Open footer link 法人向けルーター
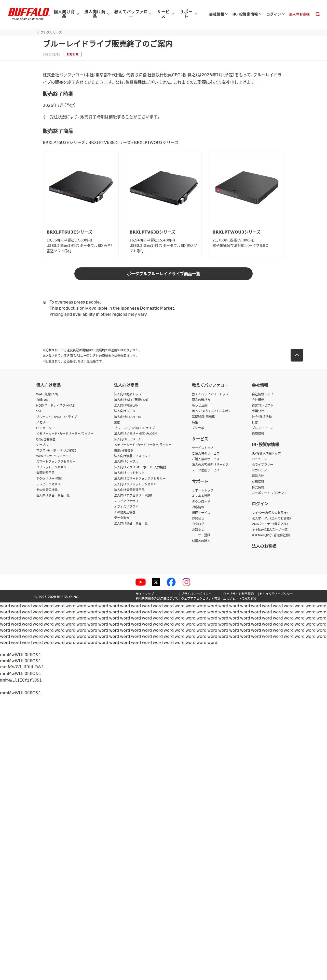Image resolution: width=327 pixels, height=980 pixels. click(126, 411)
